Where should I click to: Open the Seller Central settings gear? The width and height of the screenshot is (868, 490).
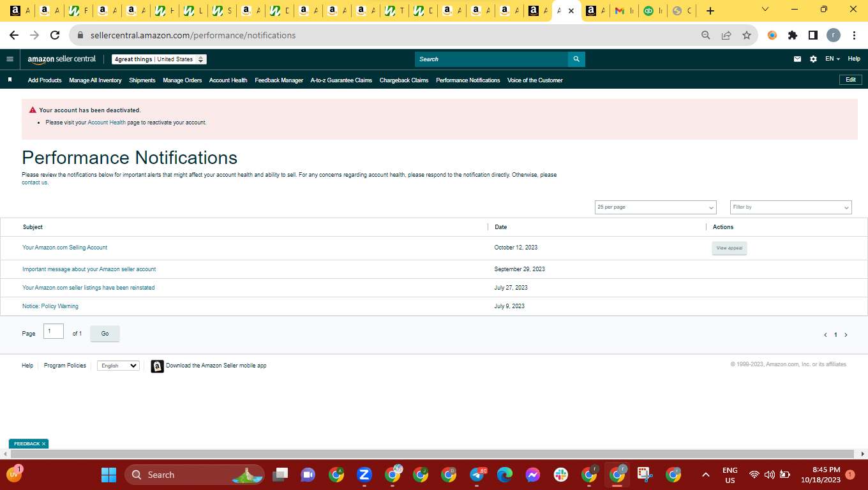point(813,59)
